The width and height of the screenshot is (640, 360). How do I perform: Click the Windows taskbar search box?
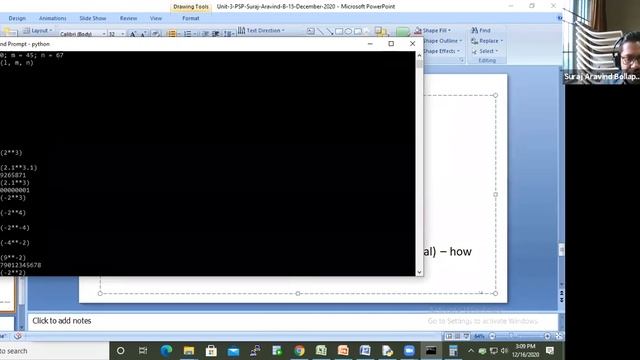54,351
